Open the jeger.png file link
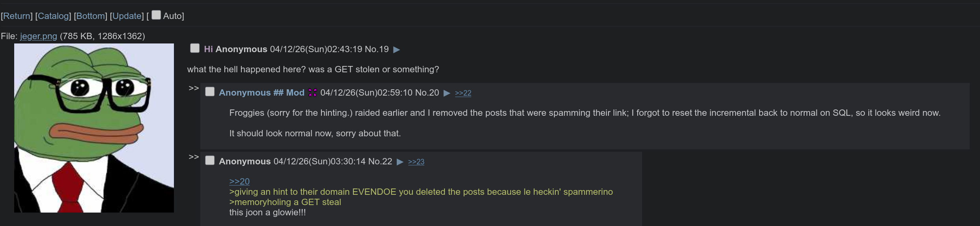 coord(39,36)
